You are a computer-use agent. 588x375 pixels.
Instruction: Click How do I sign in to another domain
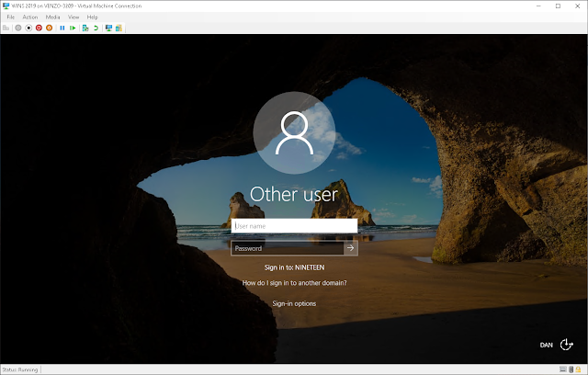(294, 283)
